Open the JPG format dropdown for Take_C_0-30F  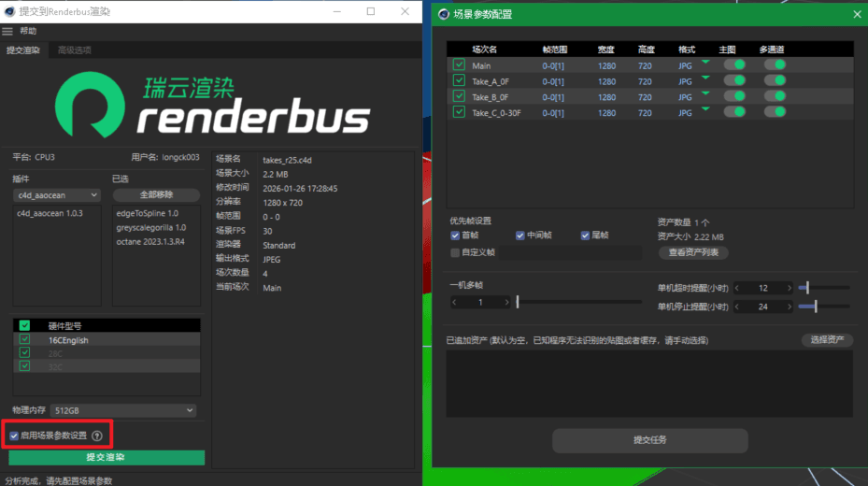click(x=705, y=108)
